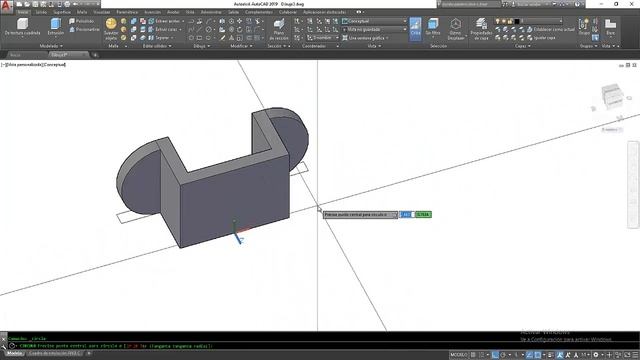The width and height of the screenshot is (640, 360).
Task: Switch to the Sólido ribbon tab
Action: pyautogui.click(x=41, y=12)
